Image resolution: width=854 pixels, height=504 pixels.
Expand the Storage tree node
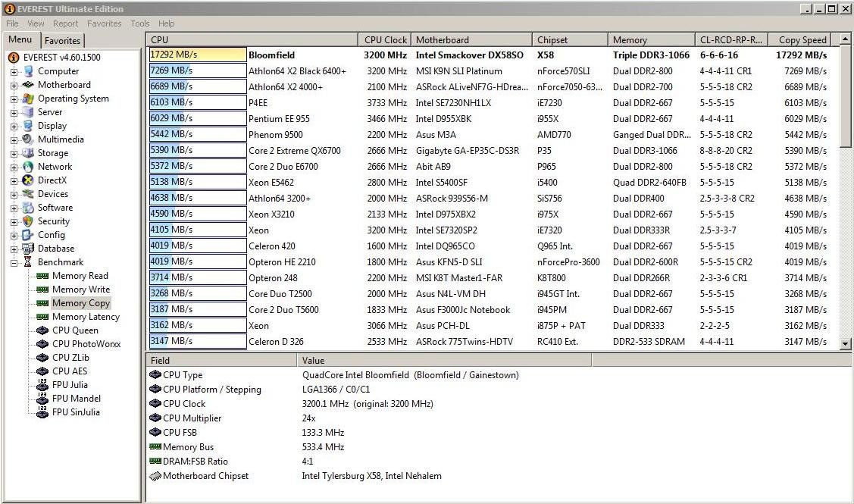(14, 154)
